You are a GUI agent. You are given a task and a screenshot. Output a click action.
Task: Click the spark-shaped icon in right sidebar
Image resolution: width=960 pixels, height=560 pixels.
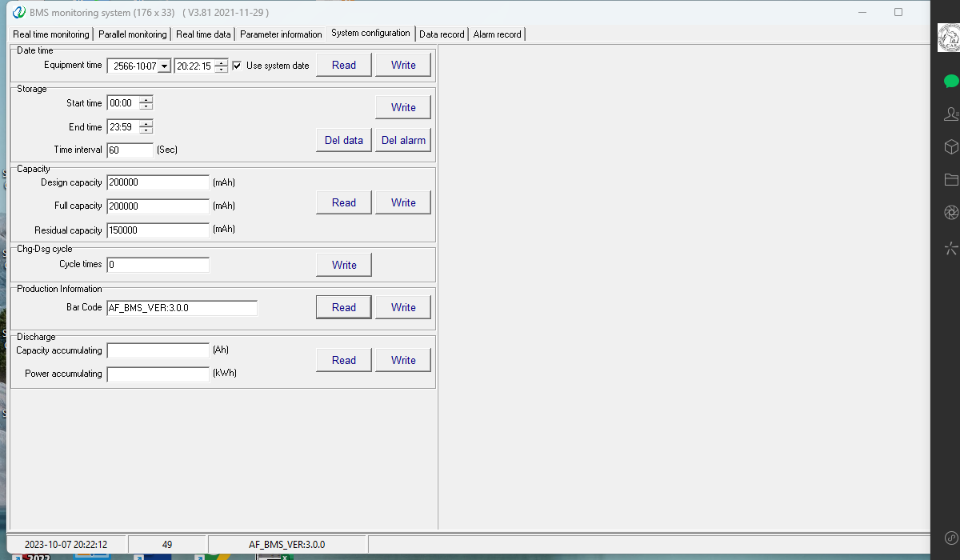(x=951, y=247)
